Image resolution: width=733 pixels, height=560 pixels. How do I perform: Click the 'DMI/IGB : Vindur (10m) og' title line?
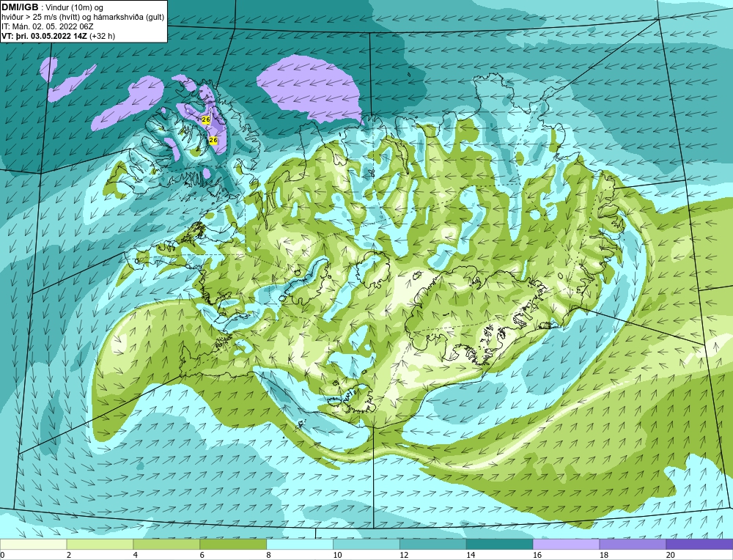pyautogui.click(x=54, y=7)
